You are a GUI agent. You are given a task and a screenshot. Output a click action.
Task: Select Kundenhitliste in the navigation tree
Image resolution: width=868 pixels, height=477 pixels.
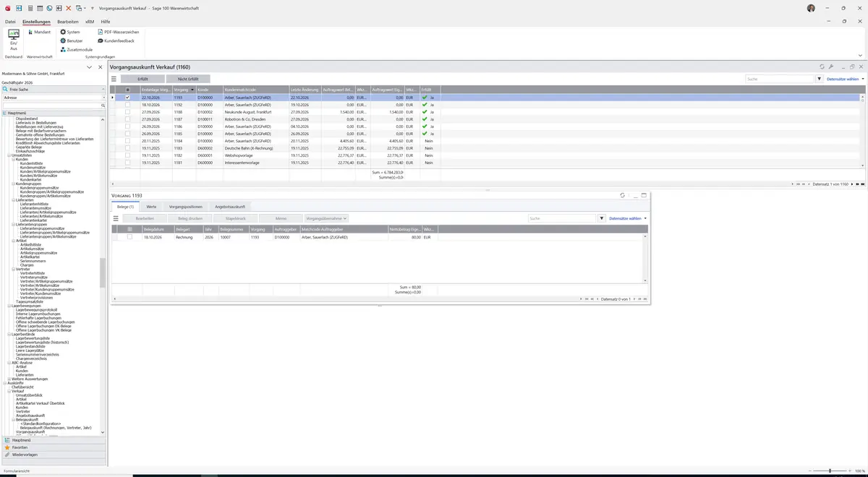(x=30, y=163)
